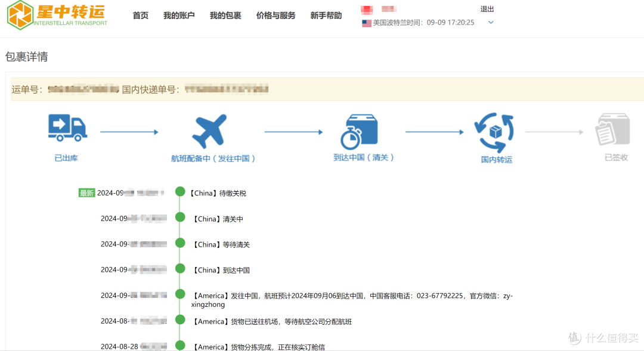The height and width of the screenshot is (351, 644).
Task: Open 我的账户 menu item
Action: 179,15
